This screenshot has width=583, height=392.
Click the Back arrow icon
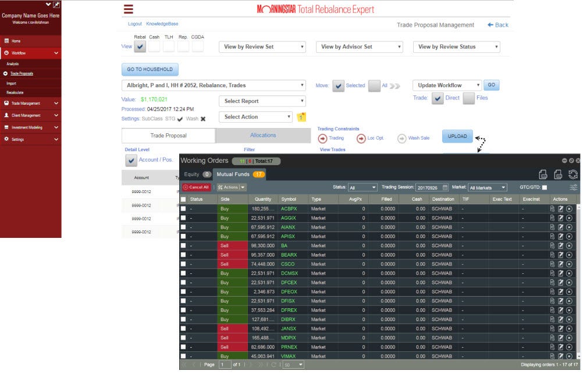[x=490, y=25]
